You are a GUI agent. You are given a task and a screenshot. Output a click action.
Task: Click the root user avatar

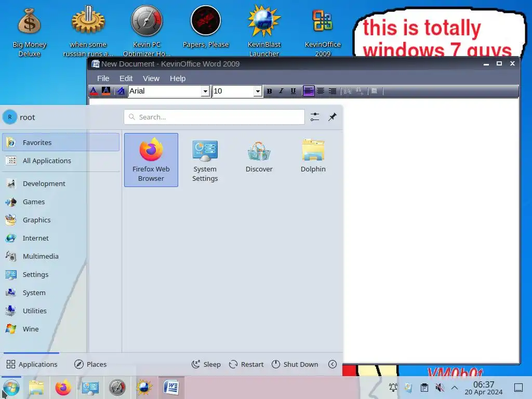10,117
